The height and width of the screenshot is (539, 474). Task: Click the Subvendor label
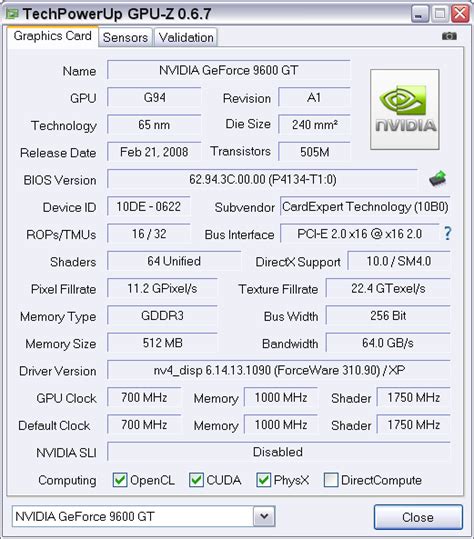pos(244,207)
